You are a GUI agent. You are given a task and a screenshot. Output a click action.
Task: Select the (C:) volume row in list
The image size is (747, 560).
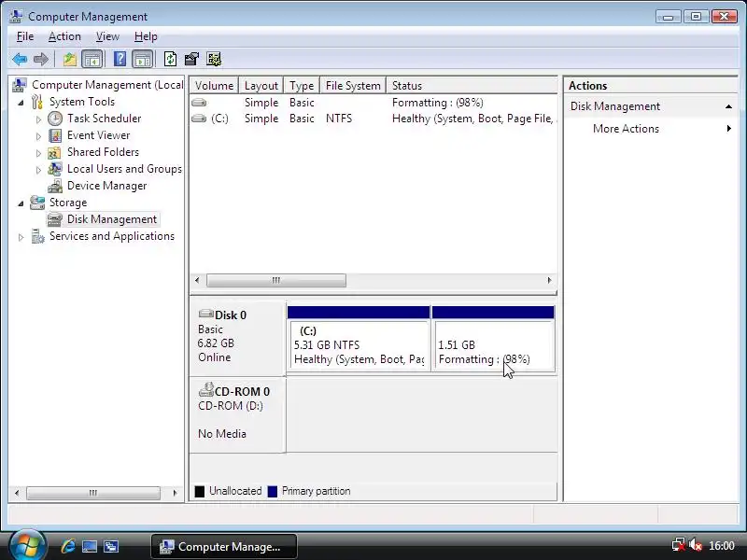pyautogui.click(x=373, y=119)
